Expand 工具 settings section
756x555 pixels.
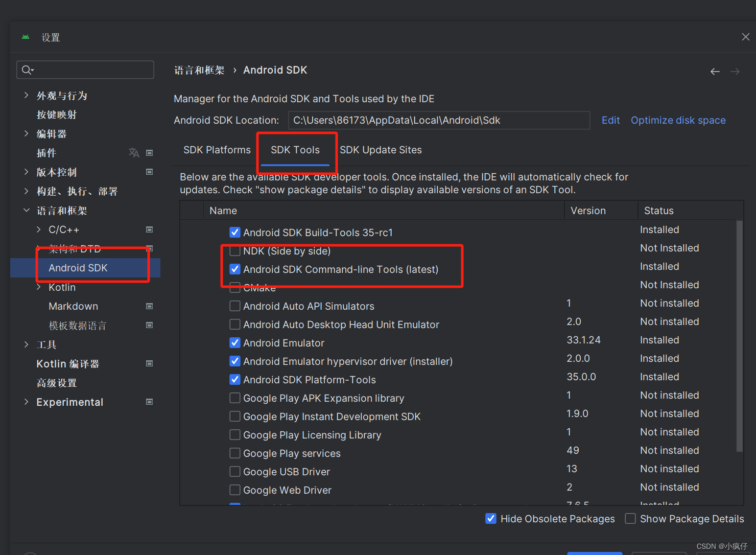[26, 344]
